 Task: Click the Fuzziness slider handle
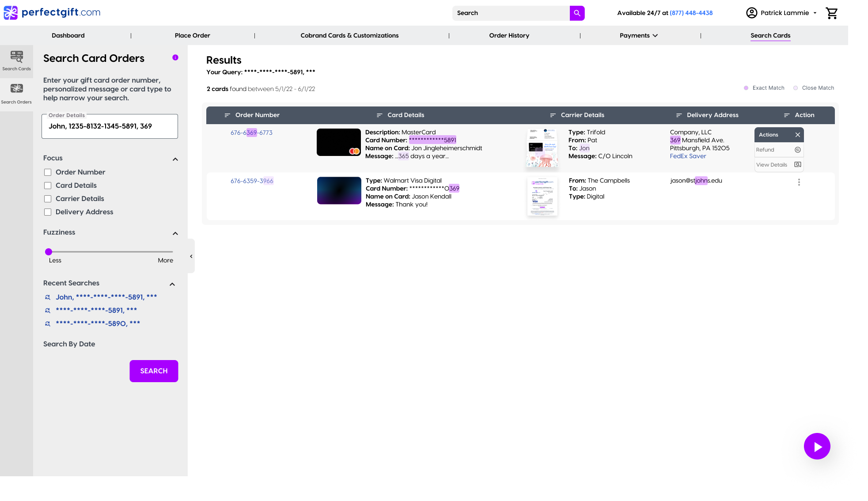point(49,252)
